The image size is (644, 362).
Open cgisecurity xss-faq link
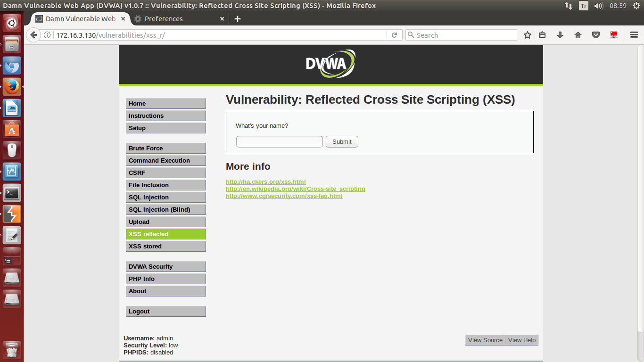click(284, 196)
